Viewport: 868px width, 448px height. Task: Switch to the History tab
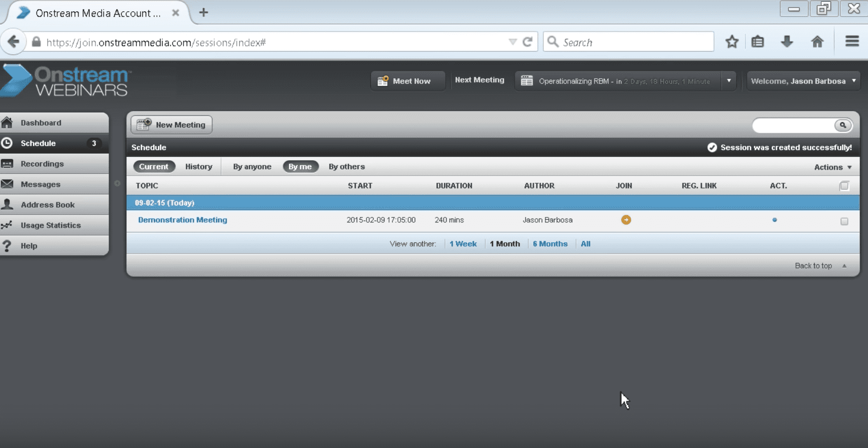[199, 167]
